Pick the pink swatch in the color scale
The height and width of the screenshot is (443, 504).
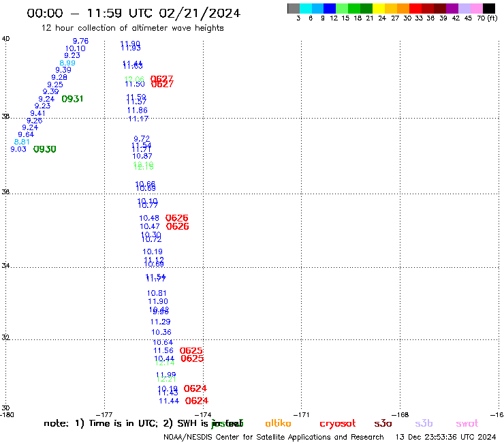point(476,8)
